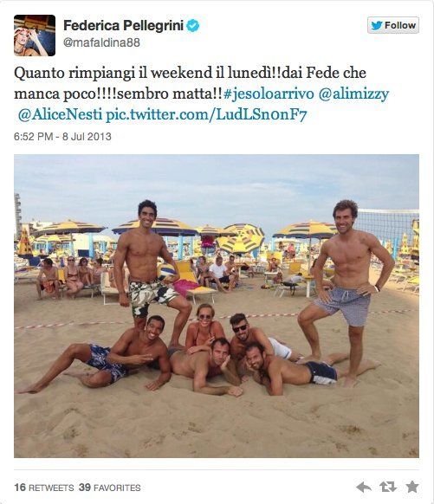434x504 pixels.
Task: Open the pic.twitter.com/LudLSn0nF7 link
Action: pyautogui.click(x=206, y=115)
